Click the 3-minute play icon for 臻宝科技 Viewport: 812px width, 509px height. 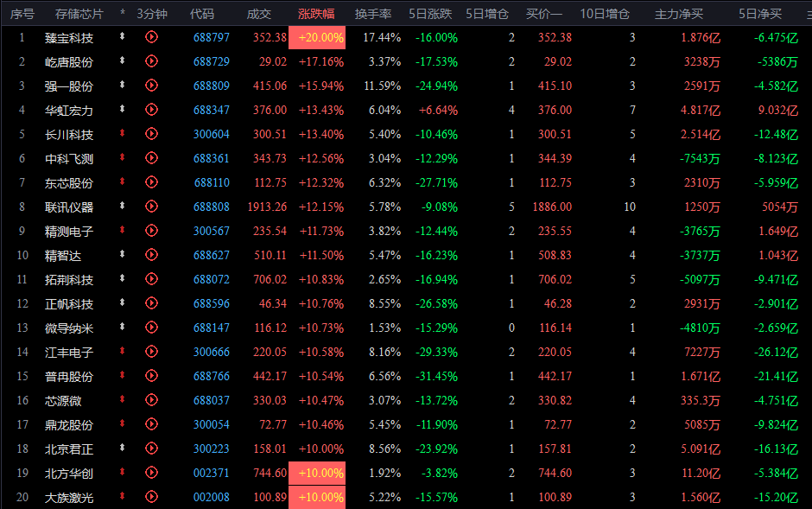pyautogui.click(x=151, y=37)
